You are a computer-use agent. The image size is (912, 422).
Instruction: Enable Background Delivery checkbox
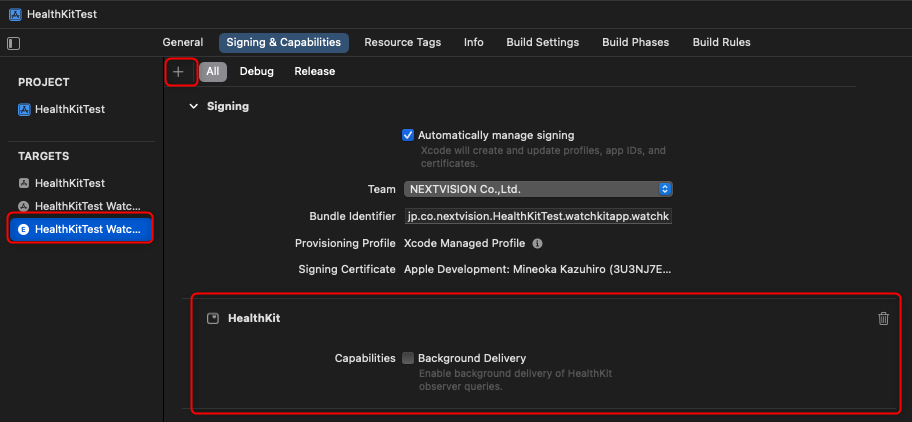pyautogui.click(x=408, y=358)
